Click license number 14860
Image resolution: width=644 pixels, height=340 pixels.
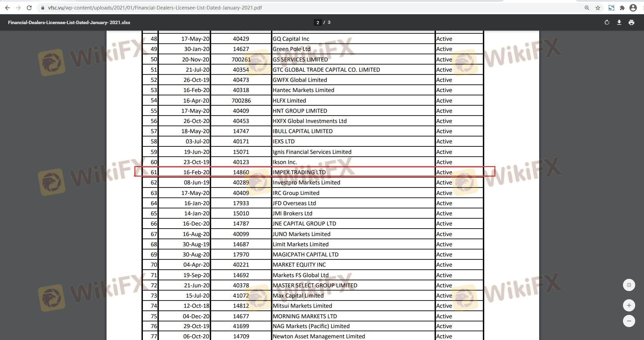pyautogui.click(x=241, y=172)
